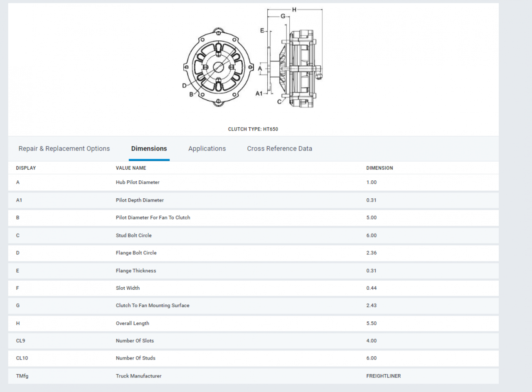Select the Pilot Depth Diameter row
This screenshot has width=532, height=392.
140,200
